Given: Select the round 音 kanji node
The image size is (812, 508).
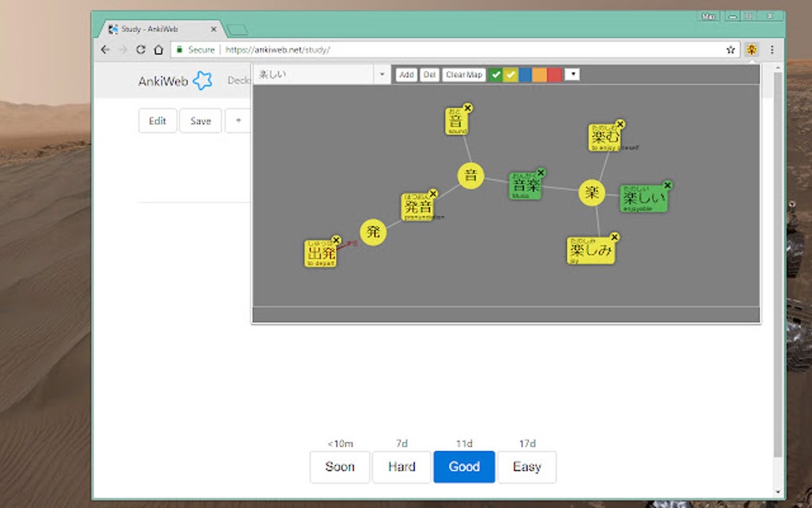Looking at the screenshot, I should coord(470,175).
